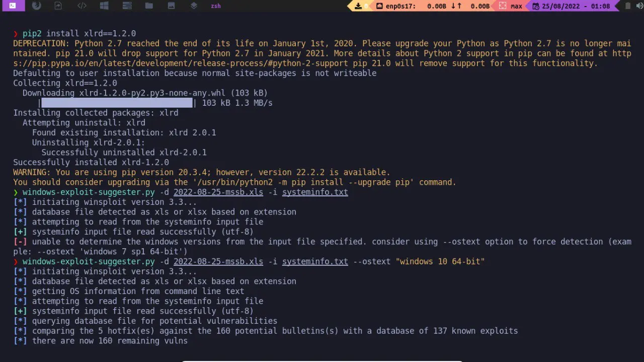Screen dimensions: 644x362
Task: Click 'Found existing installation: xlrd 2.0.1' line
Action: 124,132
